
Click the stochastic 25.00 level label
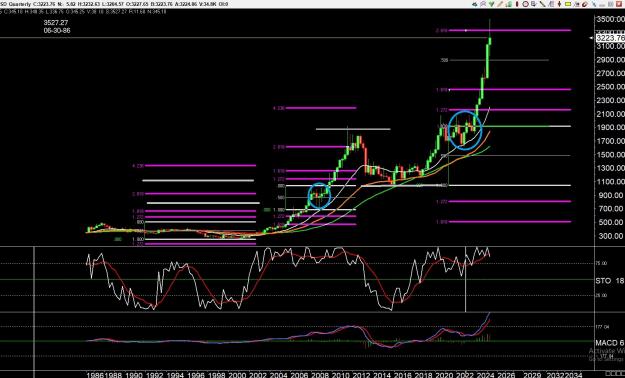click(601, 295)
